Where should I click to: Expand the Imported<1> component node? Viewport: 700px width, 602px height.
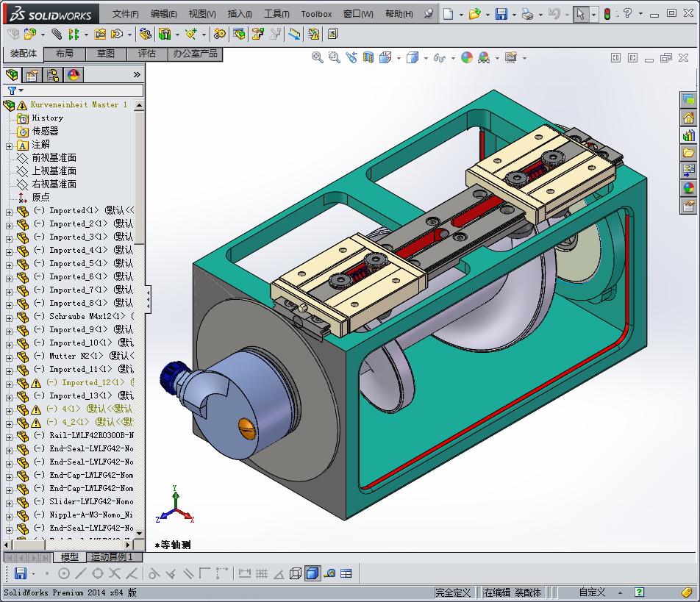pyautogui.click(x=10, y=211)
